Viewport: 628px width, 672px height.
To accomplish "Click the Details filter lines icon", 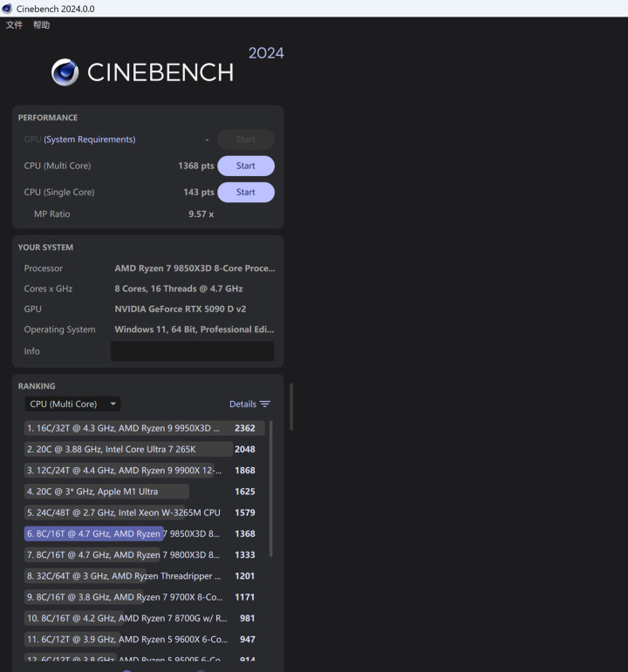I will [265, 404].
